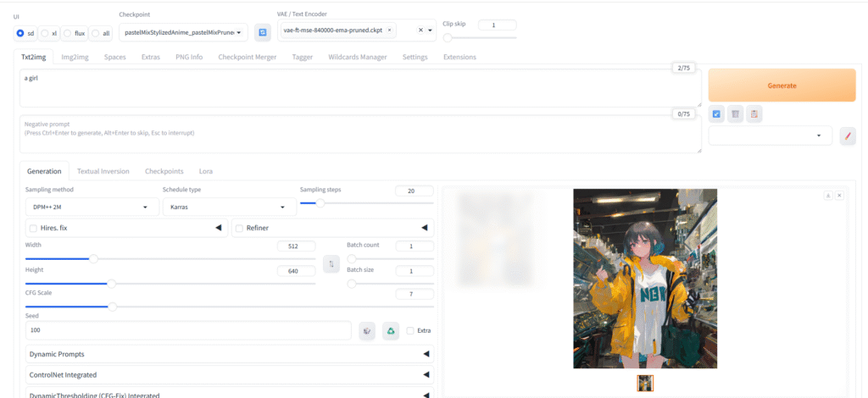Switch to the Lora sub-tab

(206, 171)
